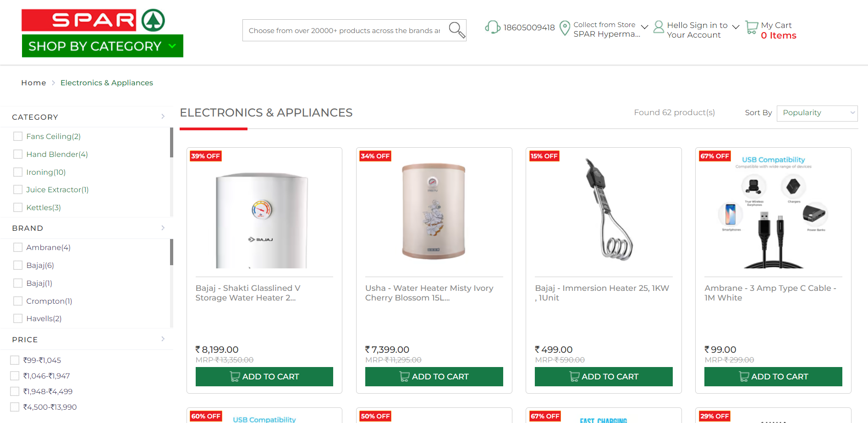Click the Electronics & Appliances breadcrumb item
The height and width of the screenshot is (423, 868).
[106, 83]
